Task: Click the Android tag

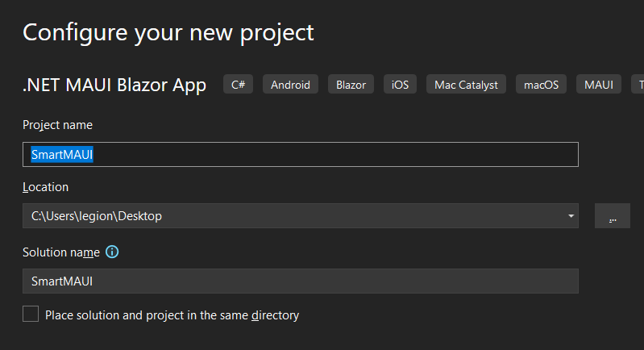Action: 290,85
